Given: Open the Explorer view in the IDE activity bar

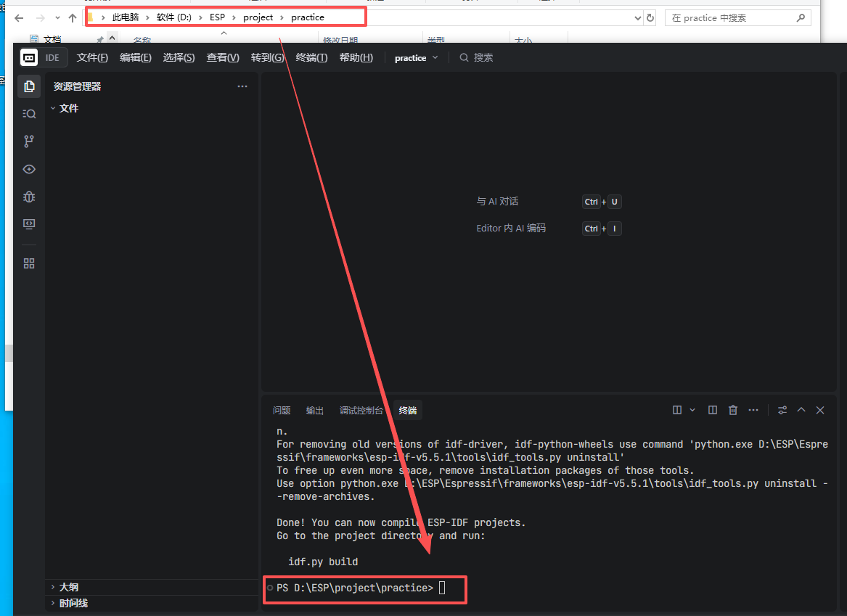Looking at the screenshot, I should pos(29,86).
